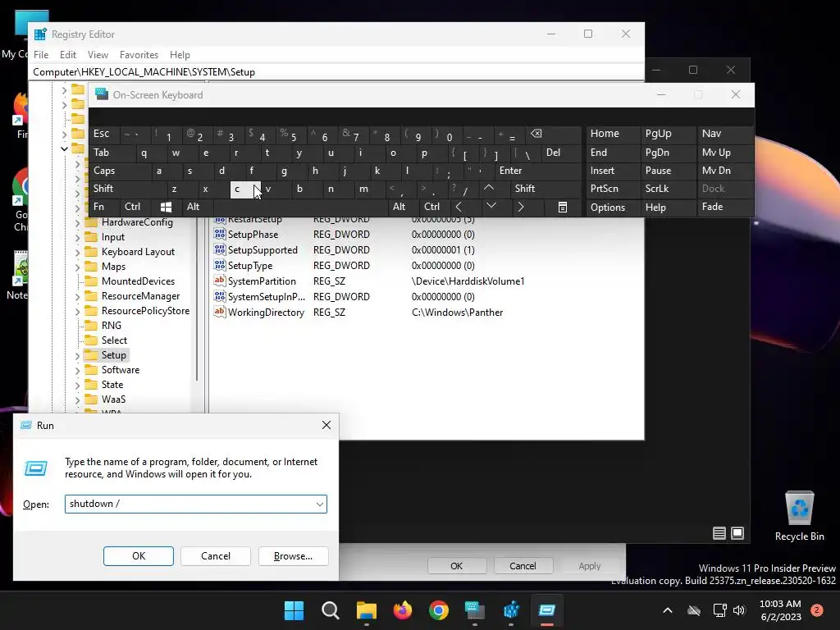This screenshot has height=630, width=840.
Task: Select RNG tree item
Action: (x=112, y=326)
